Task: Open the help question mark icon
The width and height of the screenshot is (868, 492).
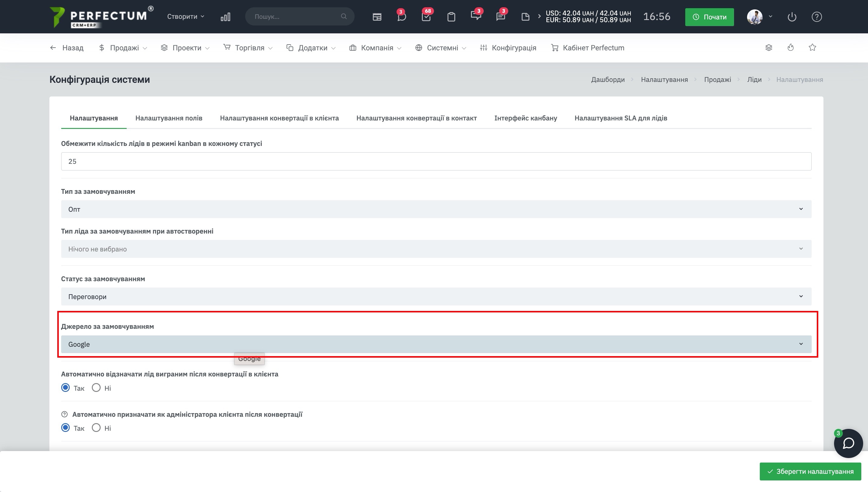Action: (x=816, y=17)
